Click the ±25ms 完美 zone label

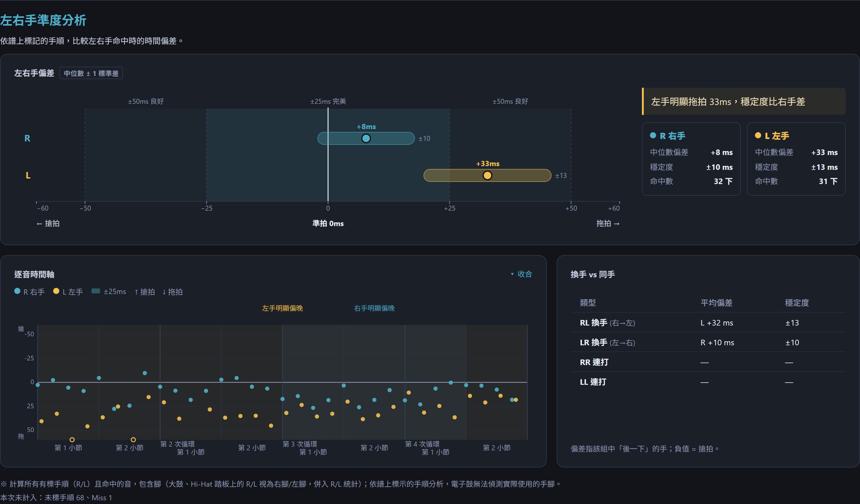tap(328, 101)
